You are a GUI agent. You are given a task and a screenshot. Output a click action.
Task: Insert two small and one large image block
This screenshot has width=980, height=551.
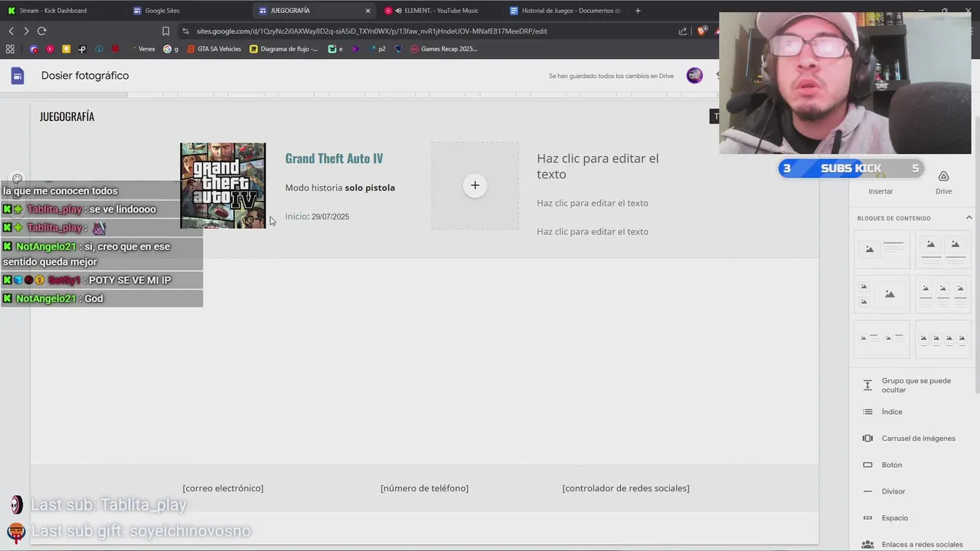point(882,295)
